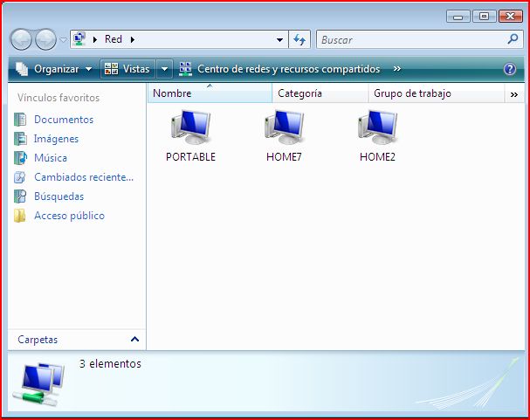Click the Vistas toolbar icon
The height and width of the screenshot is (420, 530).
pos(111,69)
